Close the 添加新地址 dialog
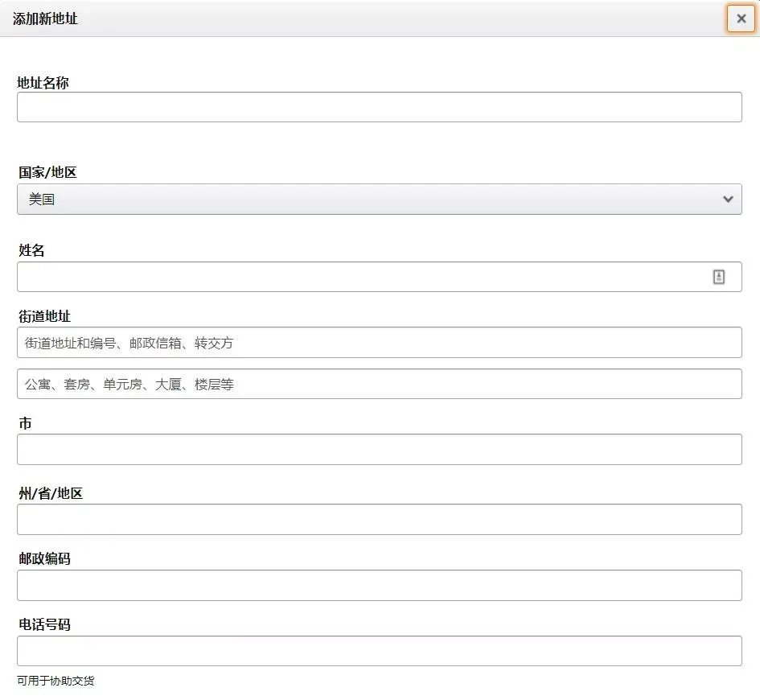Screen dimensions: 760x700 741,19
